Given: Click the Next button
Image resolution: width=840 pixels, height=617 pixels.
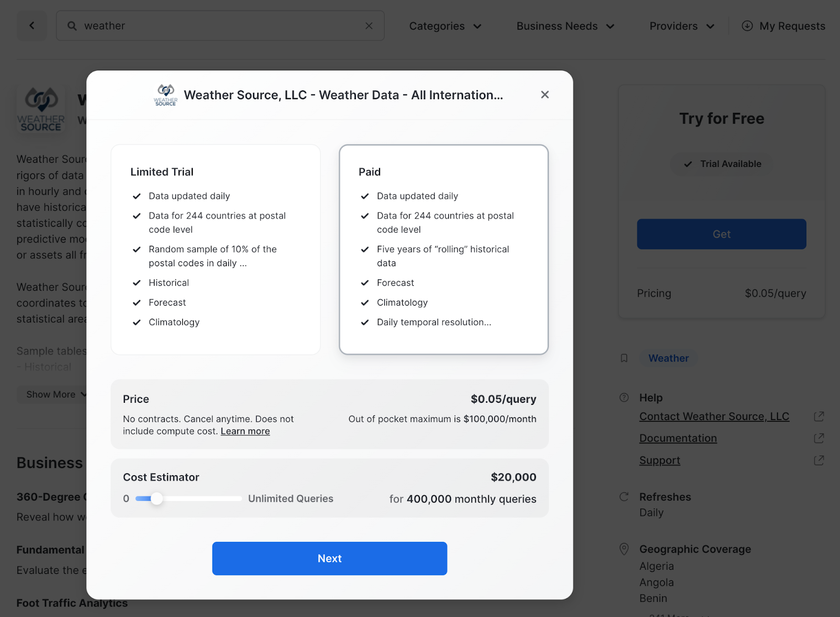Looking at the screenshot, I should coord(330,559).
